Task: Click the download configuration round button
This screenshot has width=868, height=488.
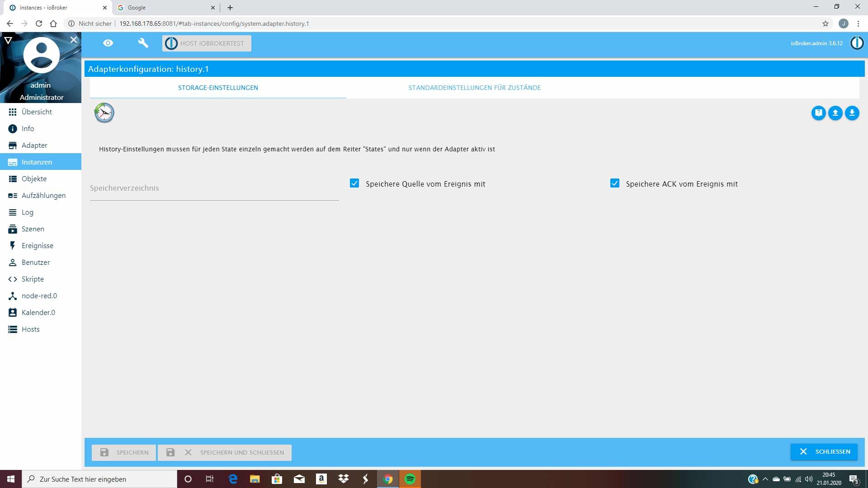Action: [x=852, y=113]
